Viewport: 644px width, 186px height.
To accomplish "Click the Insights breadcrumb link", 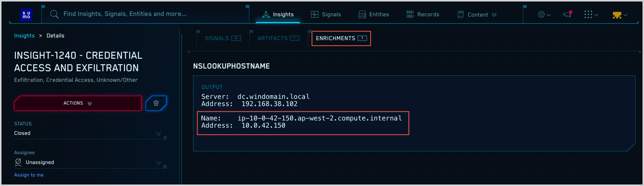I will tap(24, 36).
